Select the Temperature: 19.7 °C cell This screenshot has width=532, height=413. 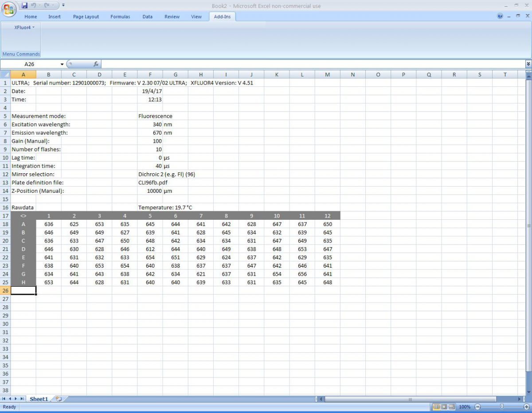point(165,207)
